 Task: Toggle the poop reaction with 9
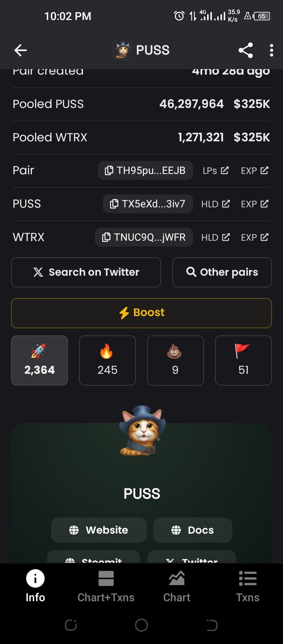pos(175,360)
